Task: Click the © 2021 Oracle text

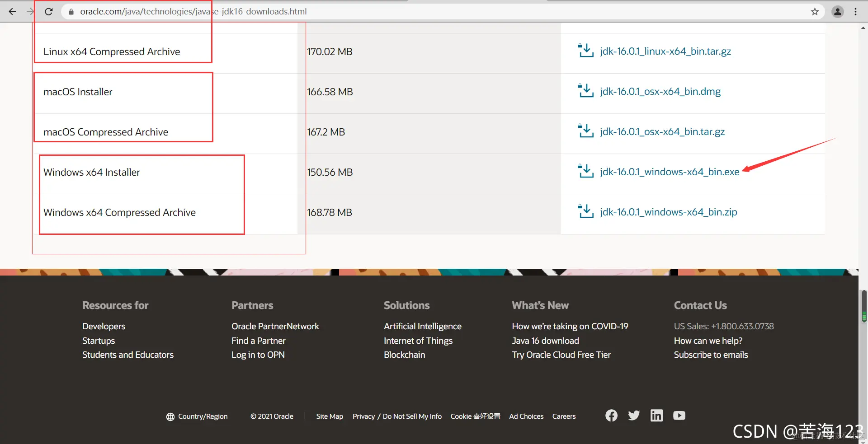Action: coord(272,416)
